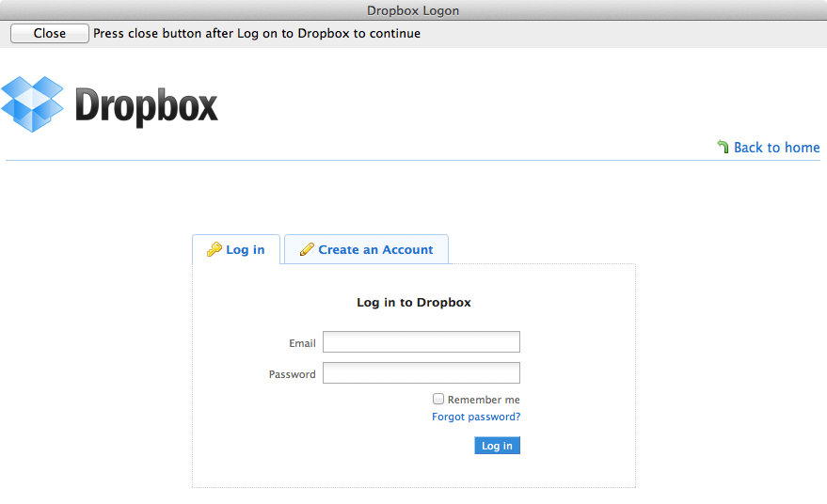Click the 'Remember me' label text

point(484,400)
